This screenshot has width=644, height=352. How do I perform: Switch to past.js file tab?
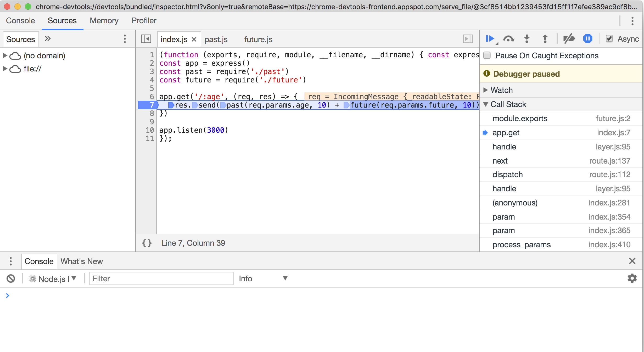(x=216, y=39)
